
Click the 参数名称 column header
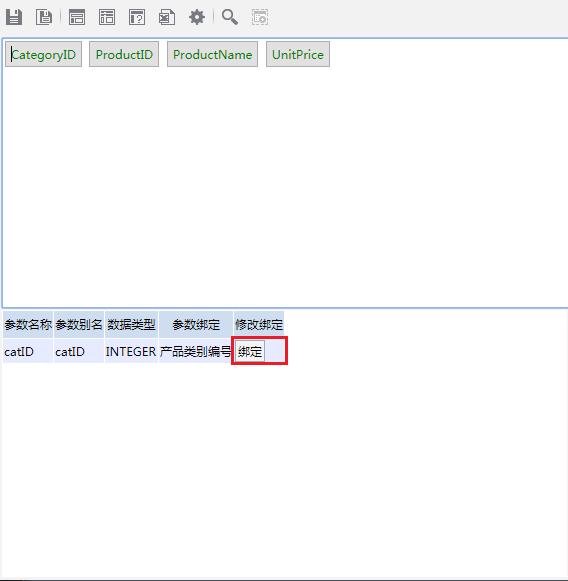[x=28, y=325]
